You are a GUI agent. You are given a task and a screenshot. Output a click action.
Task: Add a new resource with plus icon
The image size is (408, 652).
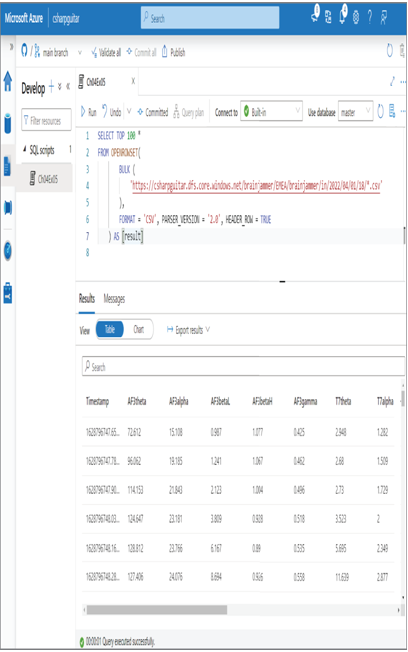click(x=52, y=86)
